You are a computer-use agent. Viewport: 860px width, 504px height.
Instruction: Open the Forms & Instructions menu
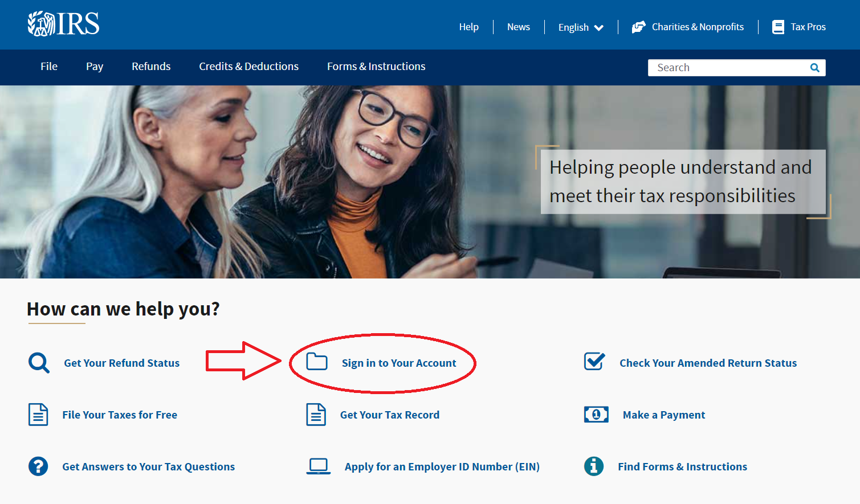click(x=376, y=67)
